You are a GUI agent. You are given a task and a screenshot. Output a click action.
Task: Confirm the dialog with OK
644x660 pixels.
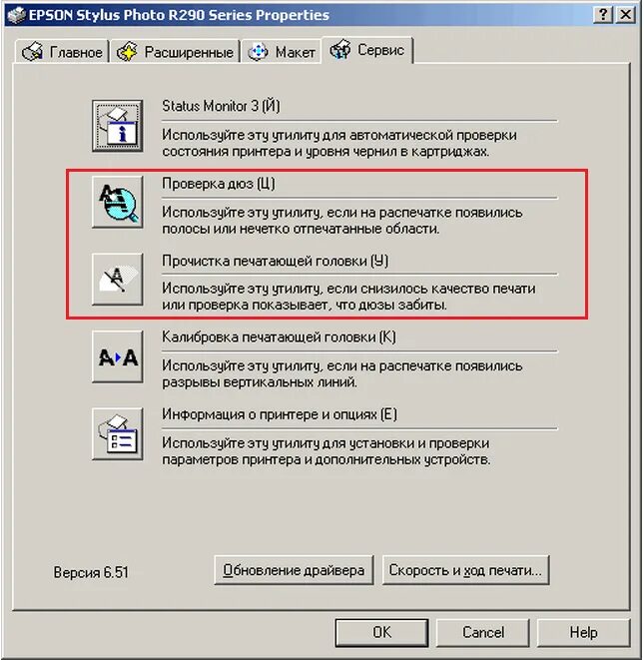pyautogui.click(x=381, y=632)
